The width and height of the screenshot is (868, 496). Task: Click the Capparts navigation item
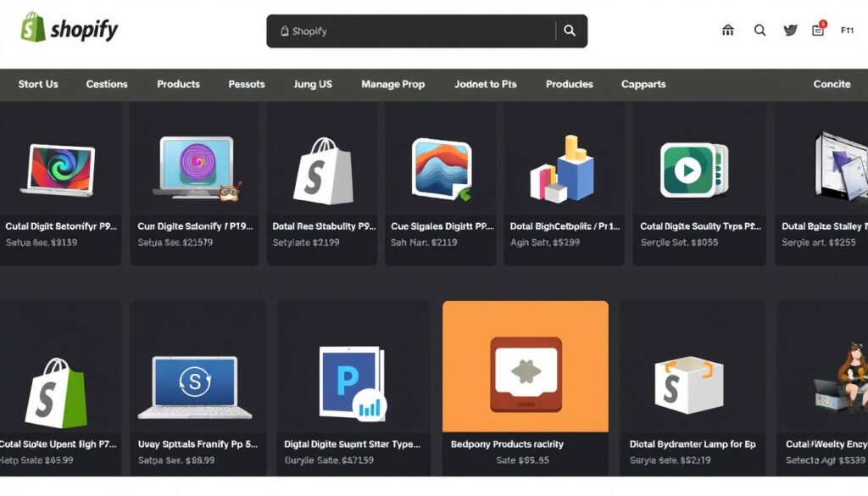[x=643, y=84]
